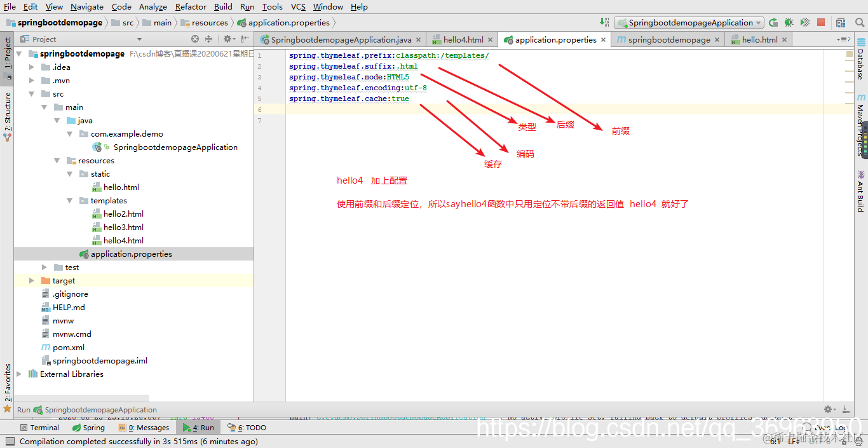Click resources in breadcrumb bar

205,22
